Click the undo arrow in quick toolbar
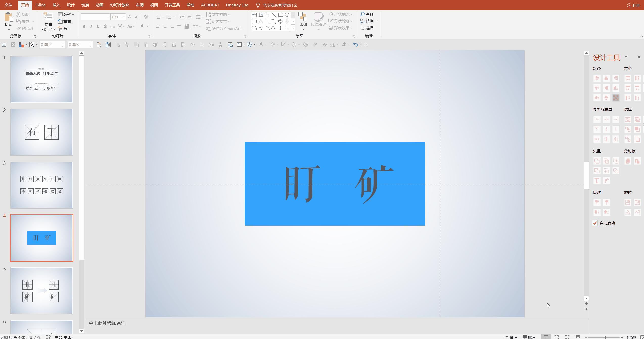 coord(355,45)
